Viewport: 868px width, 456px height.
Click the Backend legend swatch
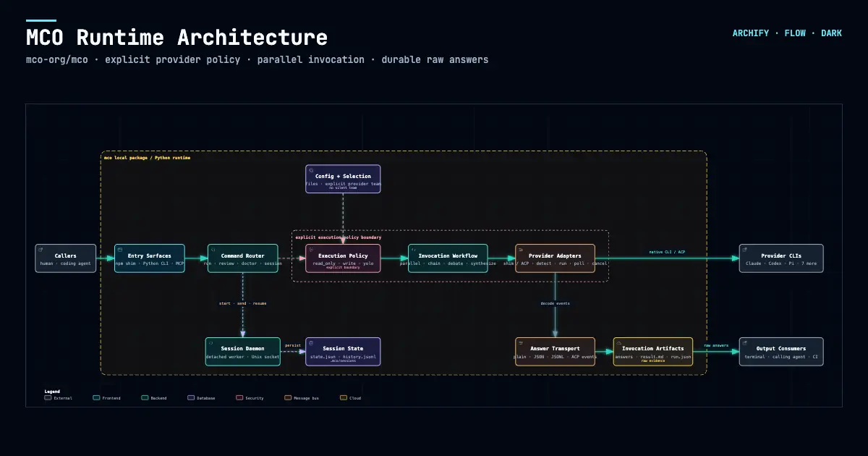click(x=145, y=397)
